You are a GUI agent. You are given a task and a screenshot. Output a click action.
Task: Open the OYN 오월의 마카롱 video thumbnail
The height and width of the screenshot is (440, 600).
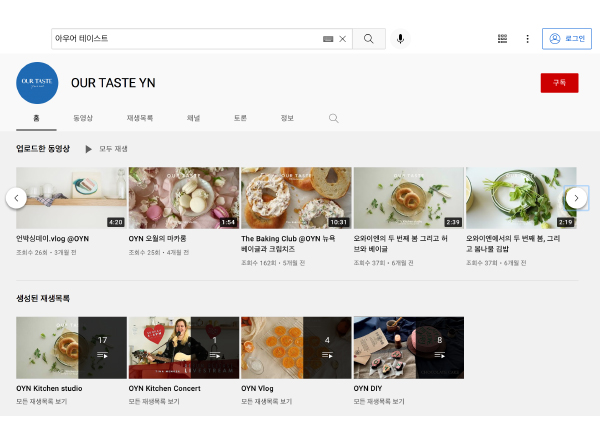[184, 198]
